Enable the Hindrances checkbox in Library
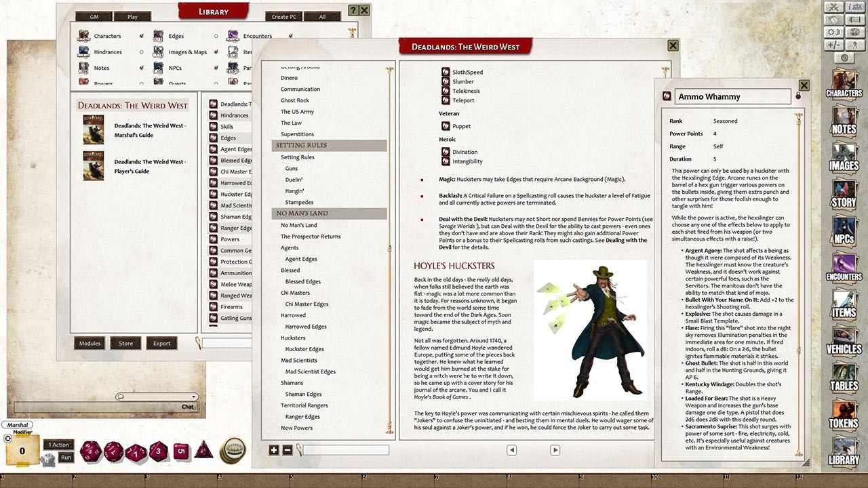The image size is (868, 488). coord(140,52)
